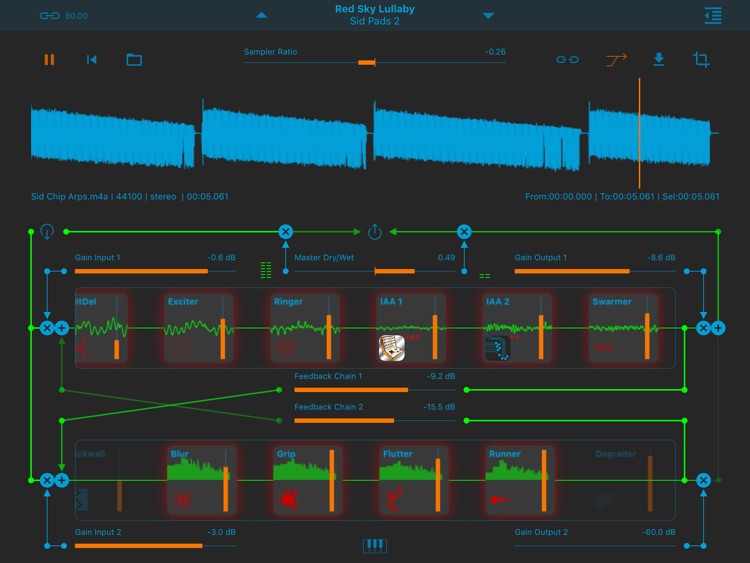The image size is (750, 563).
Task: Click the Sid Chip Arps.m4a file info
Action: point(130,197)
